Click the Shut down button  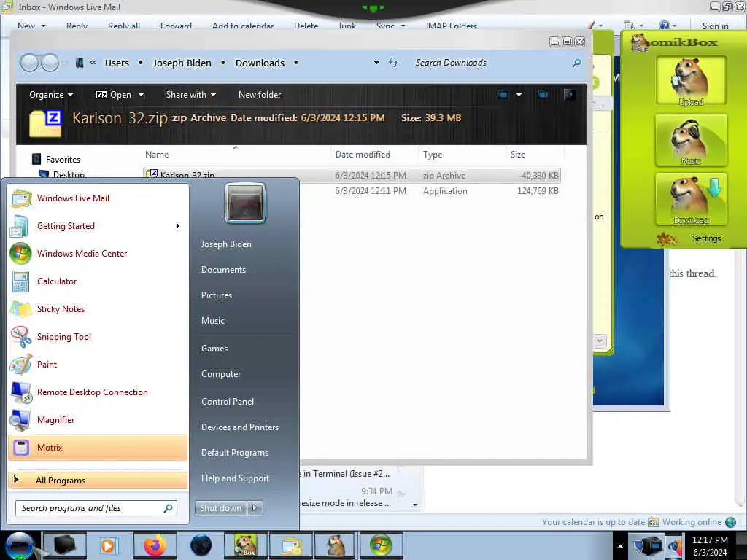220,508
